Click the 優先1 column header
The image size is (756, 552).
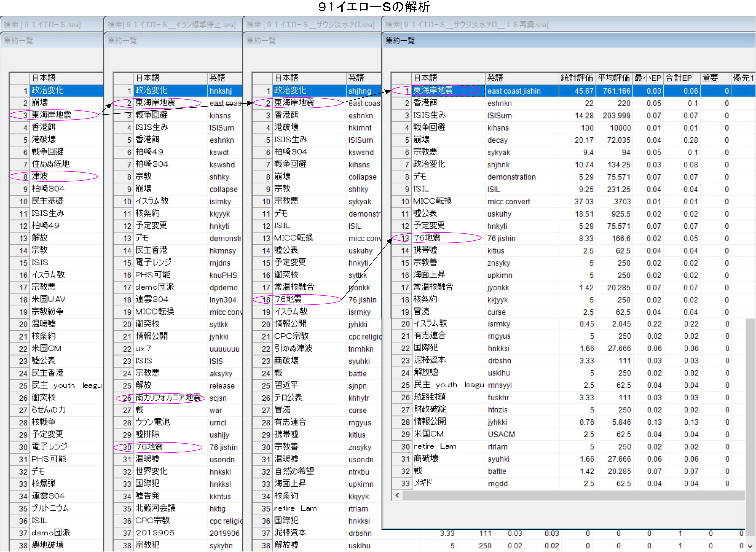[743, 78]
